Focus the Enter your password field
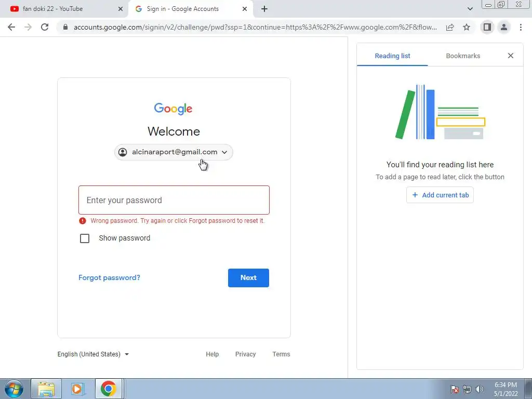532x399 pixels. [x=174, y=200]
